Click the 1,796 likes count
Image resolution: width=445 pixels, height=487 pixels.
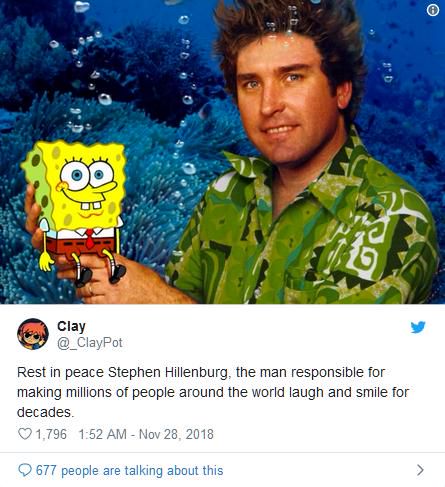point(51,434)
